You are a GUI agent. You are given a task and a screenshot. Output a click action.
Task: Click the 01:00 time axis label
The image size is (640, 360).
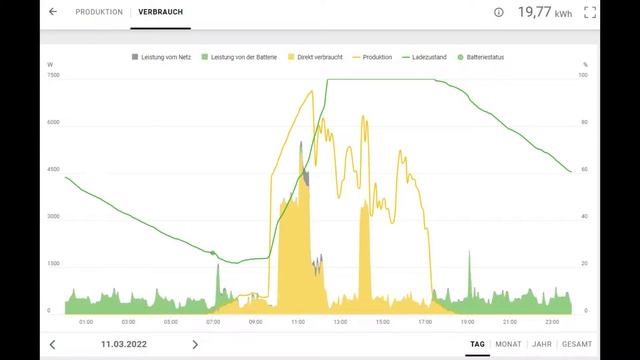coord(86,322)
